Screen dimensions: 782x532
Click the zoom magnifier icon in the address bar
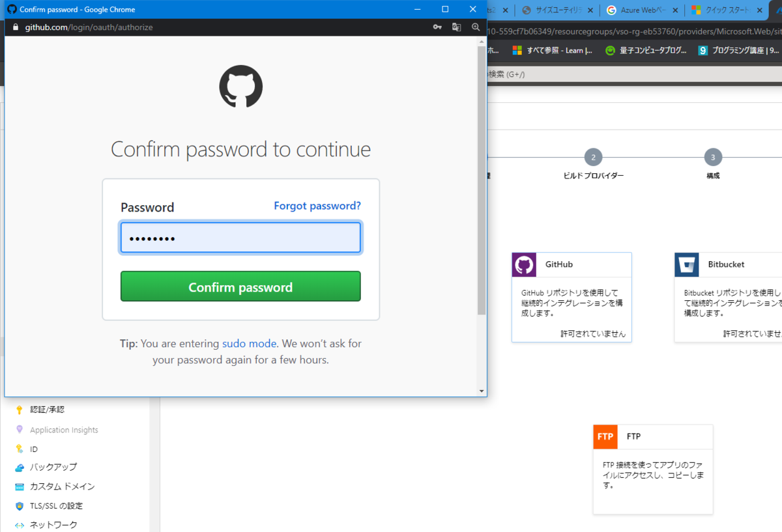[x=476, y=27]
